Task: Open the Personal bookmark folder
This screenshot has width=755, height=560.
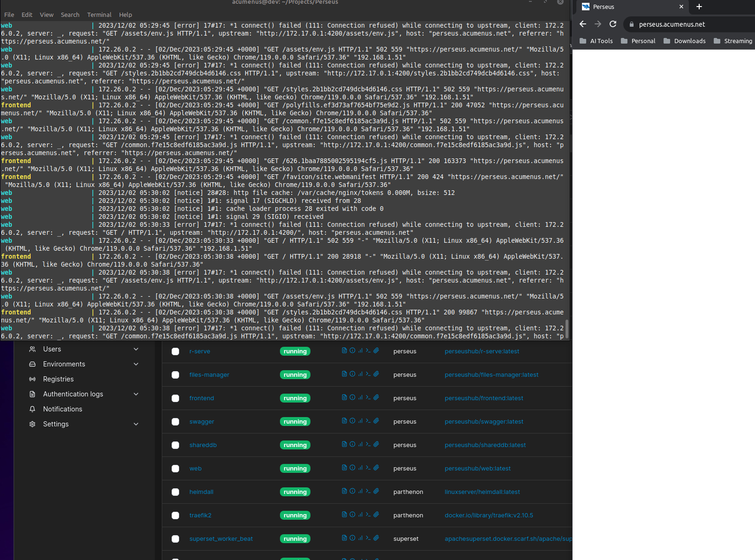Action: coord(638,41)
